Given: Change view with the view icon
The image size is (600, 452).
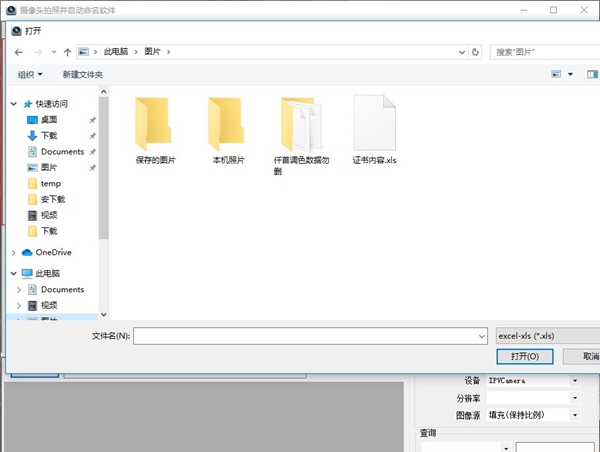Looking at the screenshot, I should coord(556,74).
